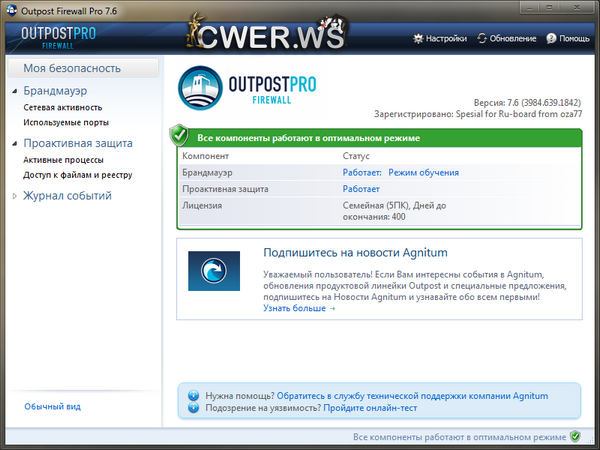Open Сетевая активность in sidebar
600x450 pixels.
[62, 107]
